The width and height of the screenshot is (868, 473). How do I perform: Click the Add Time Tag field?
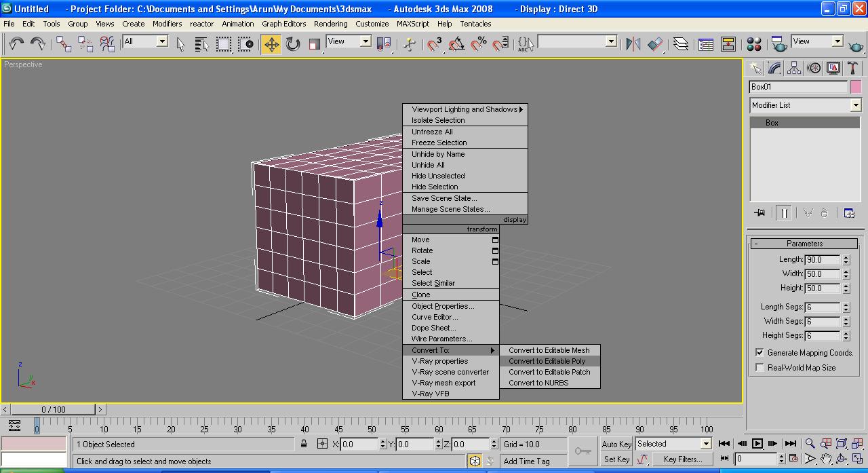[534, 461]
